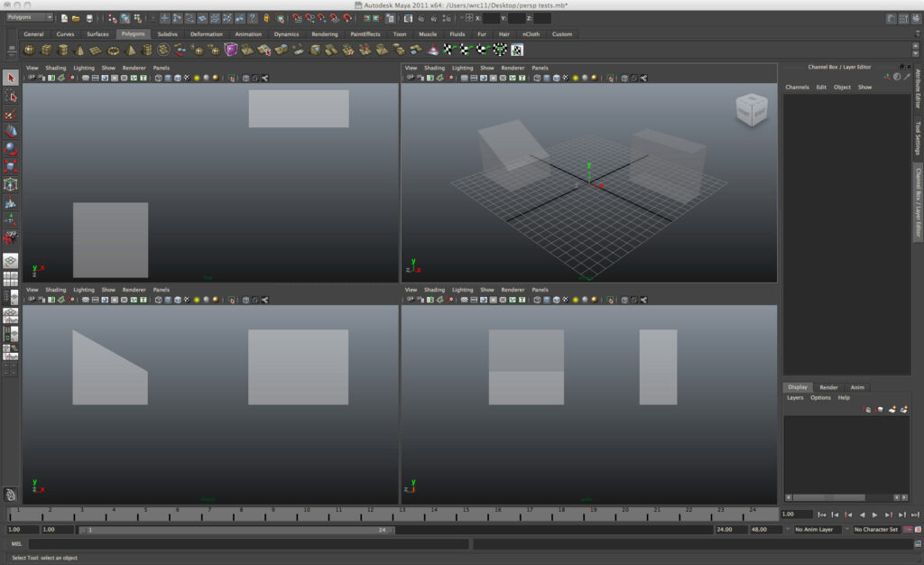Click the Attribute Editor side tab
The image size is (924, 565).
pos(918,90)
